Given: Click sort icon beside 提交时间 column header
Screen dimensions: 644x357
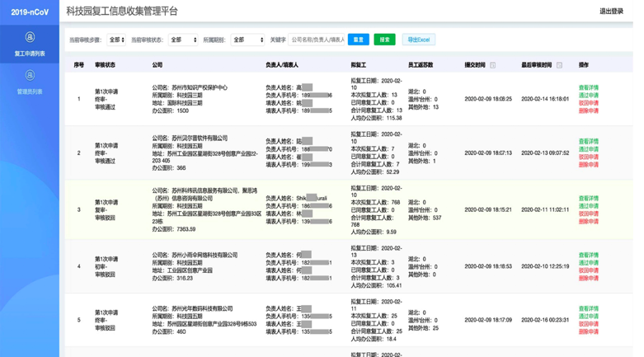Looking at the screenshot, I should [x=493, y=65].
